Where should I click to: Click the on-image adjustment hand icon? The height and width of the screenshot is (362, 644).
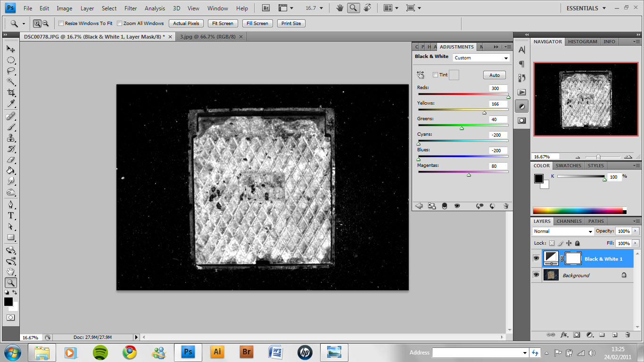coord(421,75)
